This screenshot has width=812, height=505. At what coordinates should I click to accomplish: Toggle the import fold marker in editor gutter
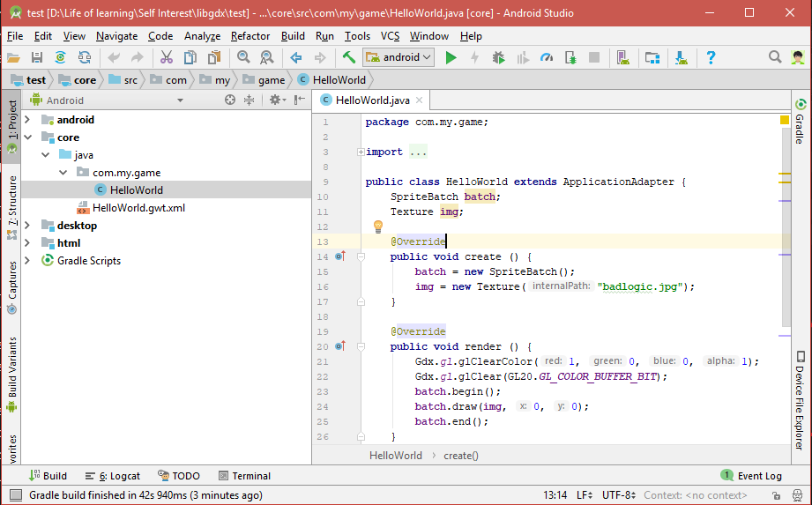[x=361, y=152]
